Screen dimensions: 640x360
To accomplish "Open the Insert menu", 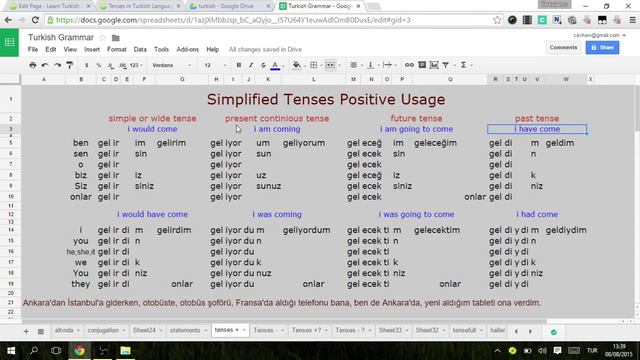I will [x=92, y=49].
